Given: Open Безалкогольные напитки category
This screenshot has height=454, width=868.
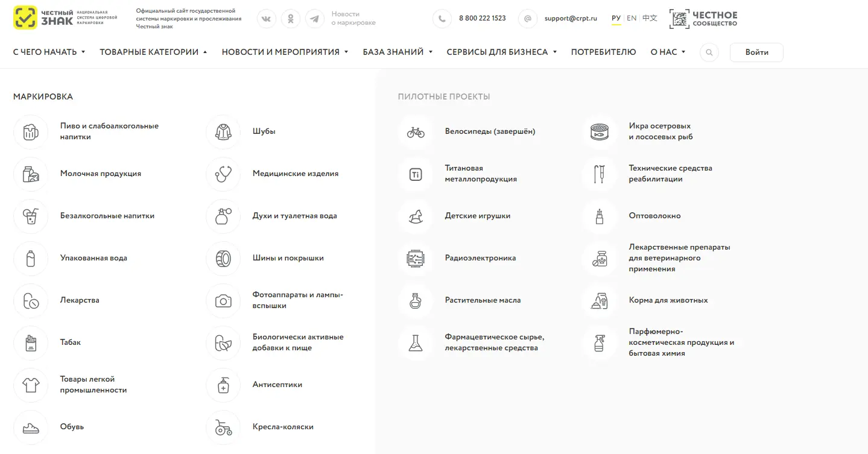Looking at the screenshot, I should (x=107, y=216).
